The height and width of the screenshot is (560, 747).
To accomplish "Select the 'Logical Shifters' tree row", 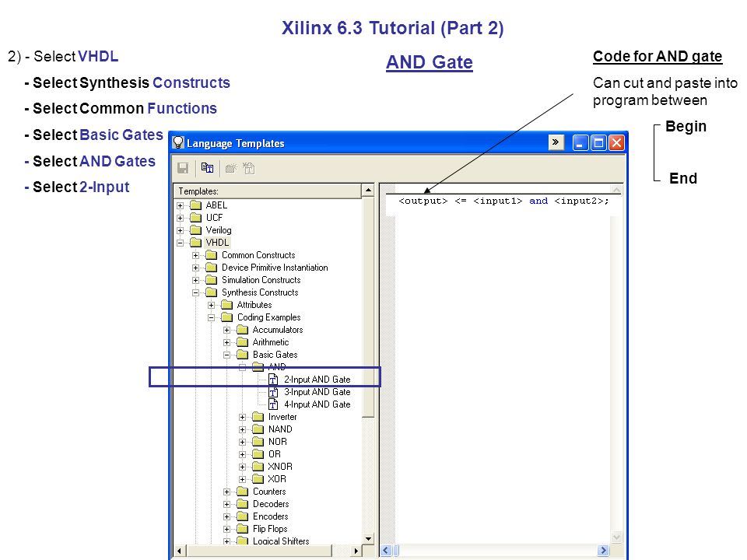I will click(281, 541).
